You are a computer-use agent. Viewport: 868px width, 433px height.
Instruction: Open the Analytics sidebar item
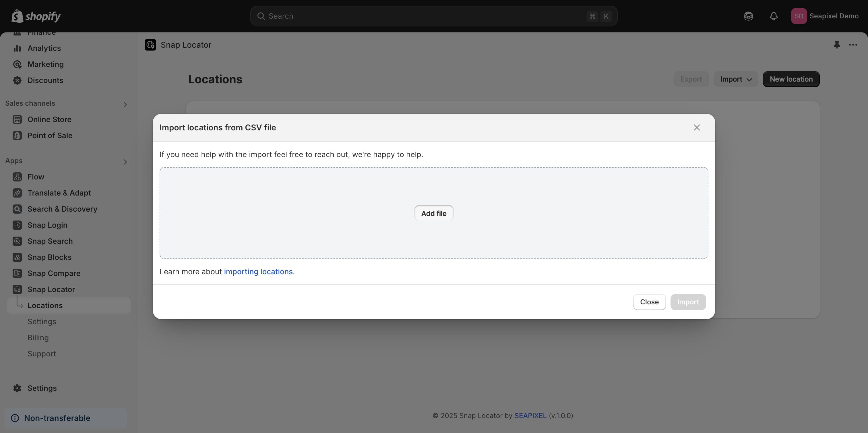tap(44, 48)
